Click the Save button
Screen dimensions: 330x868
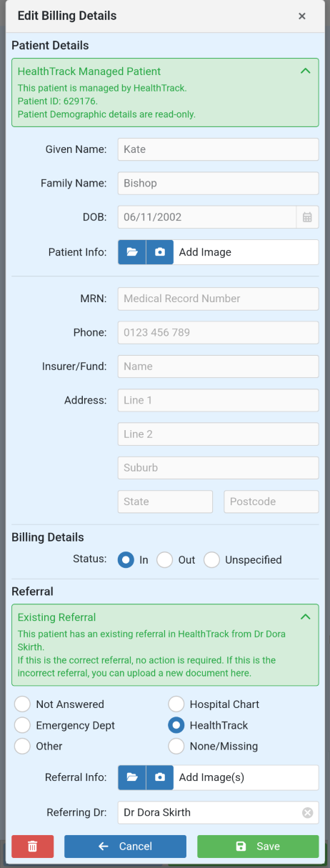click(x=258, y=847)
